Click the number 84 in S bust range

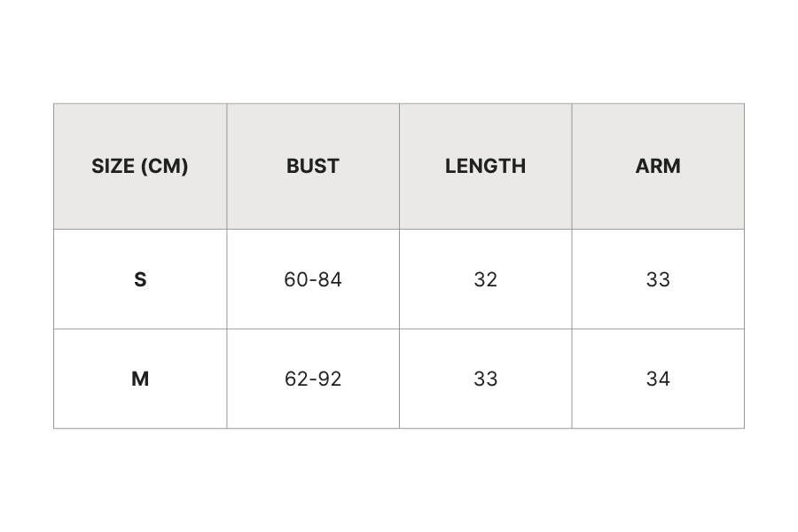pyautogui.click(x=330, y=279)
